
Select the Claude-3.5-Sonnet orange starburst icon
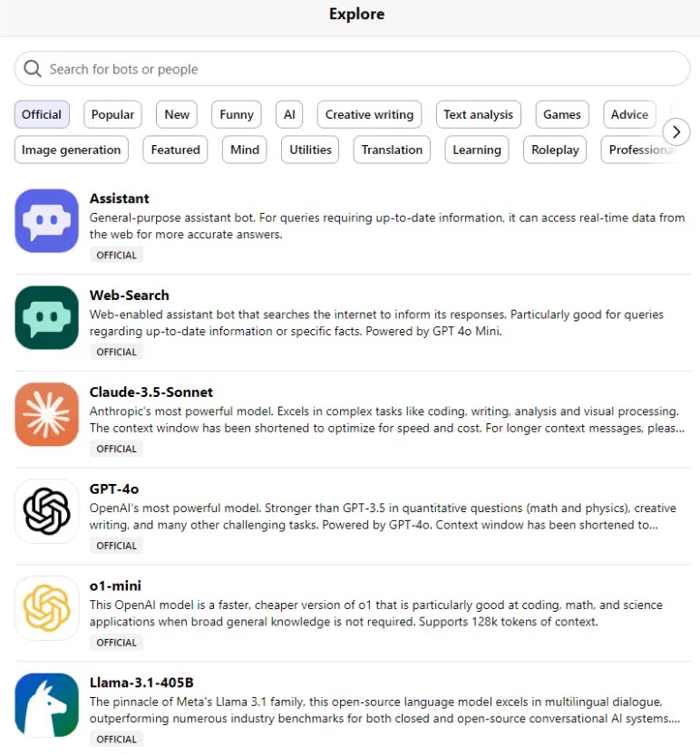pyautogui.click(x=46, y=414)
